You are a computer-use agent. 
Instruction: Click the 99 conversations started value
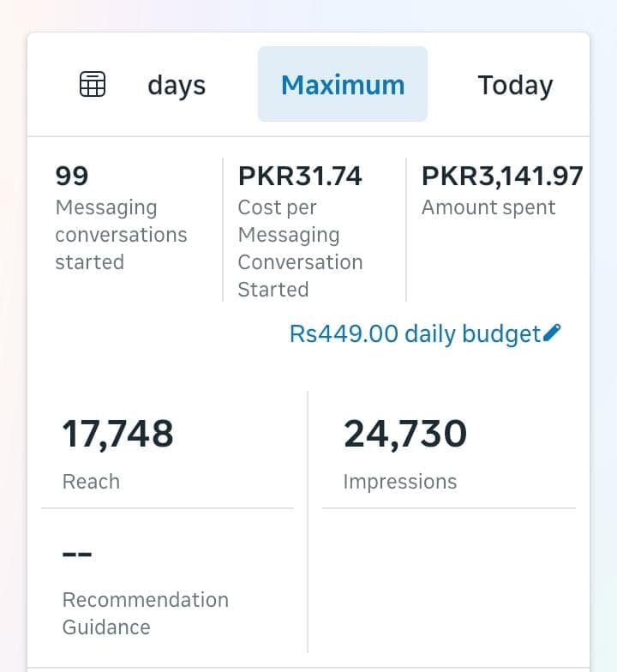coord(72,177)
